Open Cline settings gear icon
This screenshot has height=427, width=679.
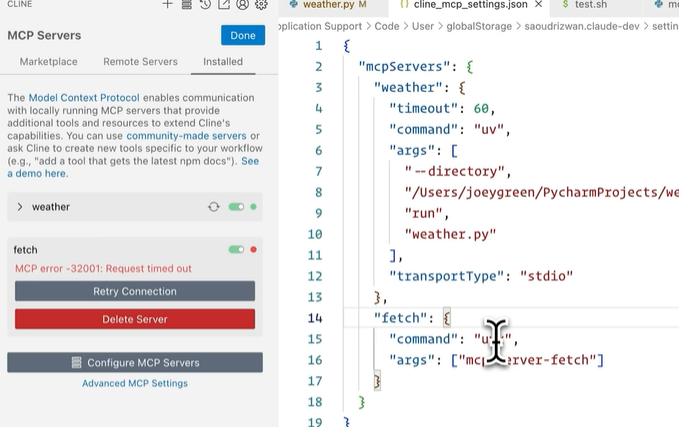261,4
